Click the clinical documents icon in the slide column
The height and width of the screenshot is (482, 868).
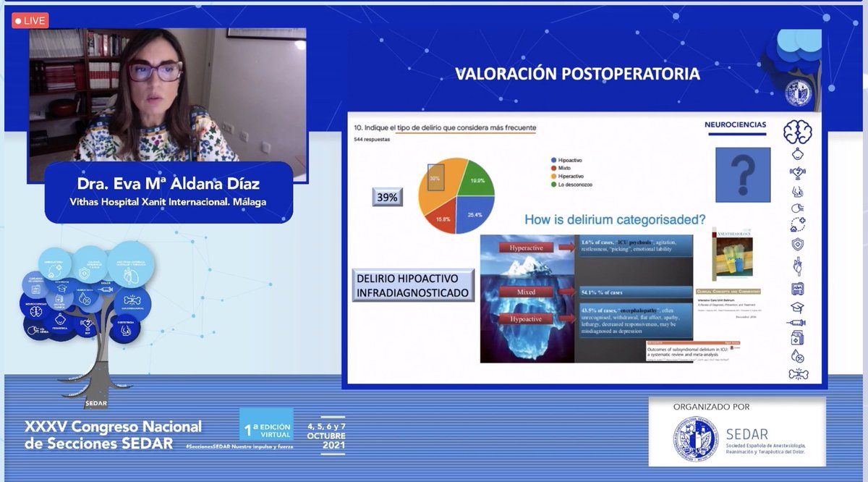(798, 338)
